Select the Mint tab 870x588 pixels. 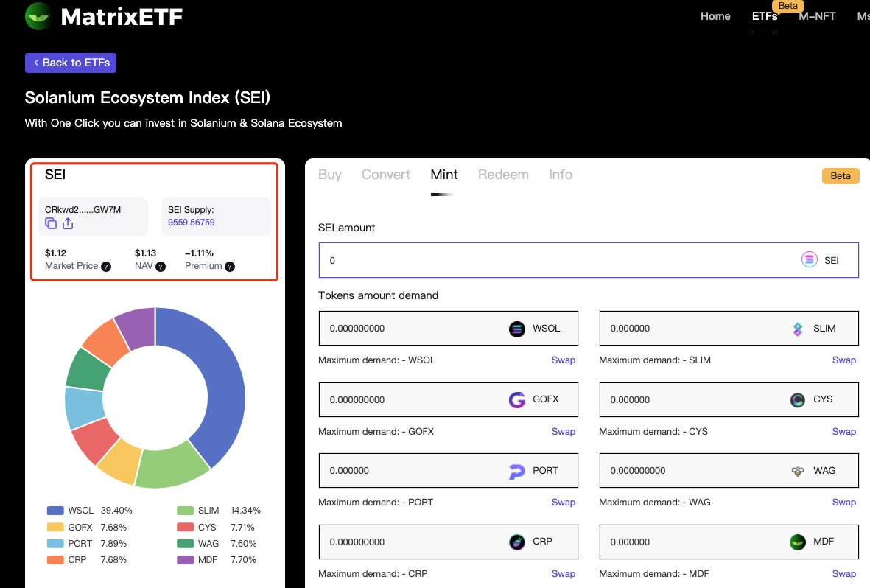click(x=444, y=175)
